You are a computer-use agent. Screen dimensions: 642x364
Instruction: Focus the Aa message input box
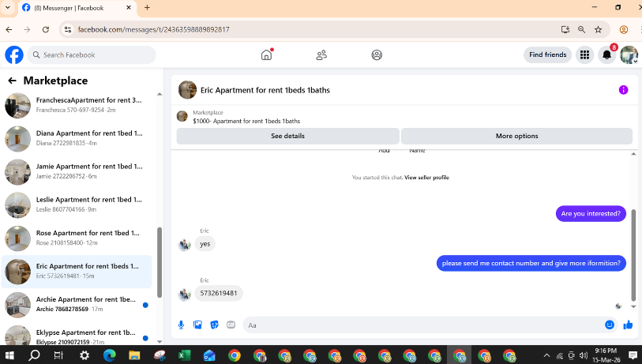[424, 325]
